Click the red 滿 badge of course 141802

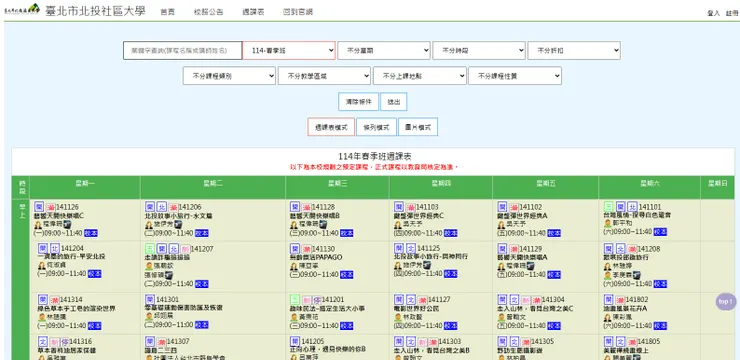click(620, 300)
